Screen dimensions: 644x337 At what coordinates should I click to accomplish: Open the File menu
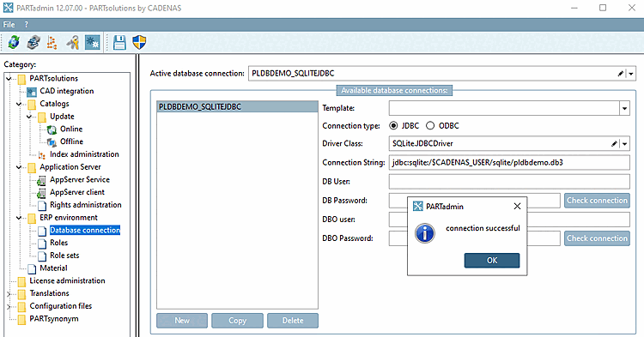click(x=9, y=25)
